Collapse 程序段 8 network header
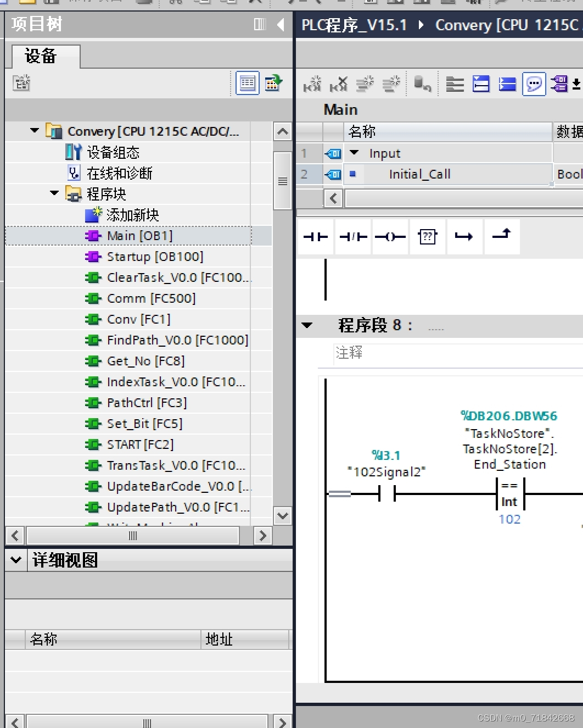This screenshot has width=583, height=728. pos(307,325)
